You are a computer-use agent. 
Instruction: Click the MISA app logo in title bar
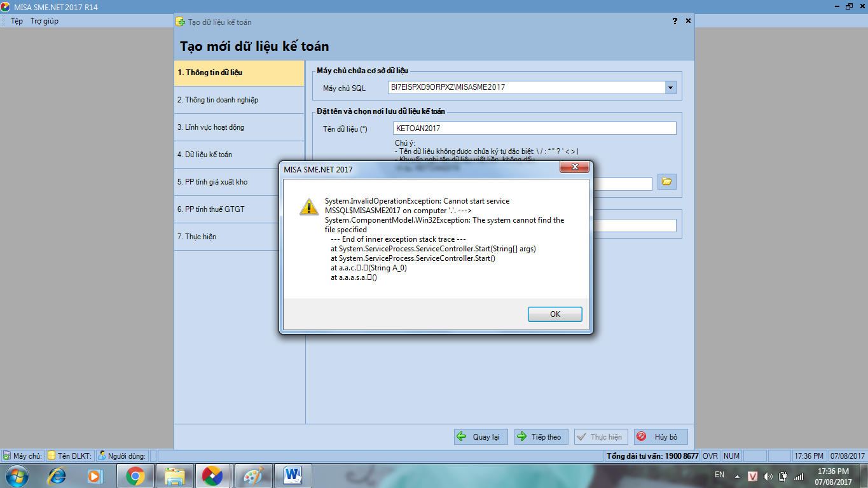coord(6,6)
